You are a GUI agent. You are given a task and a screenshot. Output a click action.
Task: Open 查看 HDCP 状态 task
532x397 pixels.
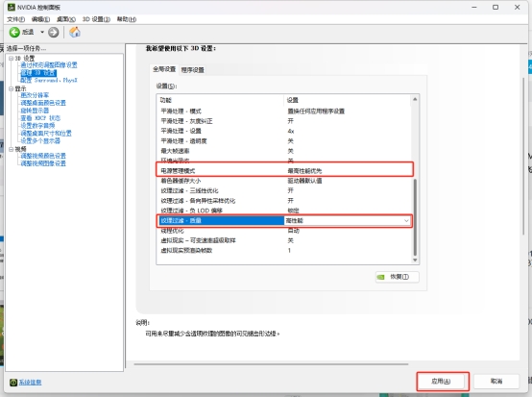point(40,118)
